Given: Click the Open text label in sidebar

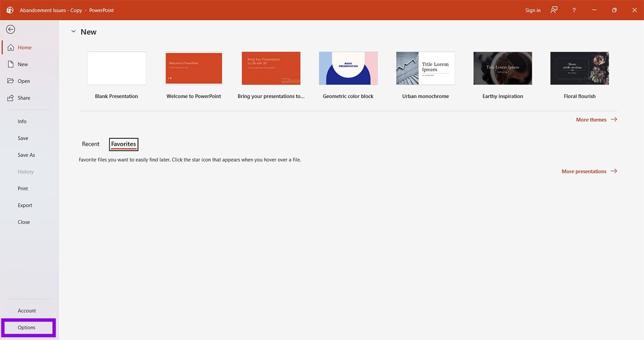Looking at the screenshot, I should (x=24, y=81).
